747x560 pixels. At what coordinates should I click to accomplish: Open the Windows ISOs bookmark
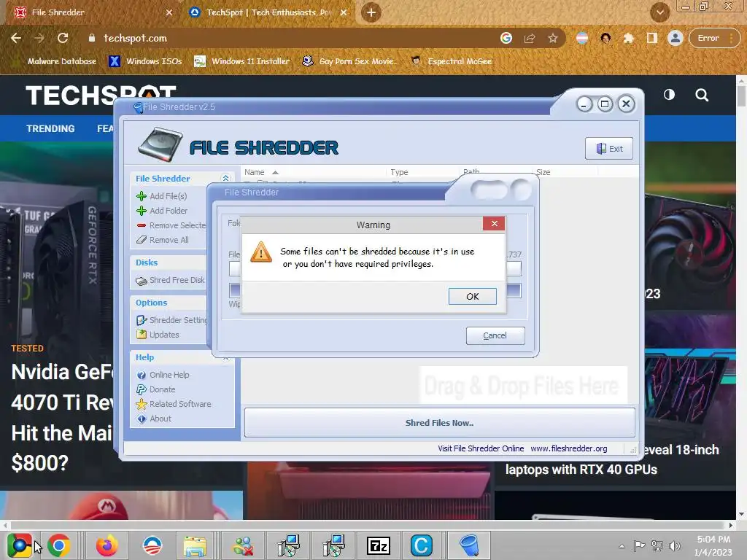[x=146, y=61]
